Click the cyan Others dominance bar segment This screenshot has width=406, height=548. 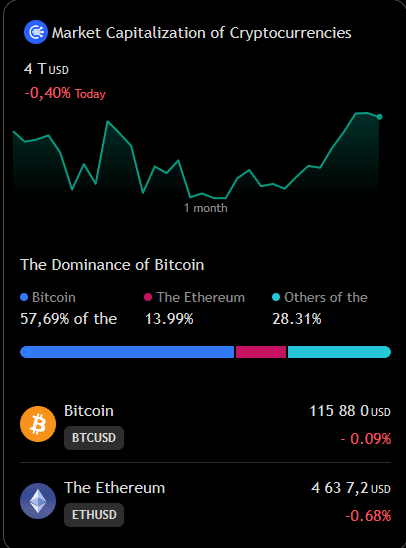point(339,352)
